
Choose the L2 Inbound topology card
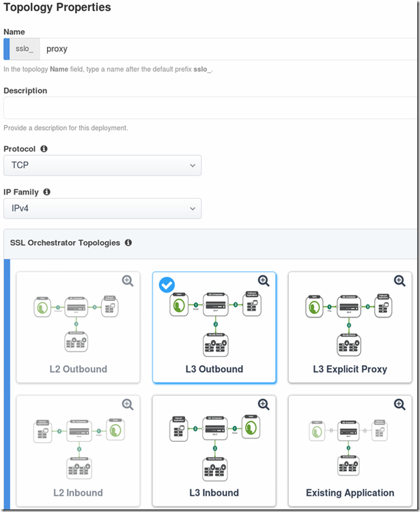click(x=78, y=451)
